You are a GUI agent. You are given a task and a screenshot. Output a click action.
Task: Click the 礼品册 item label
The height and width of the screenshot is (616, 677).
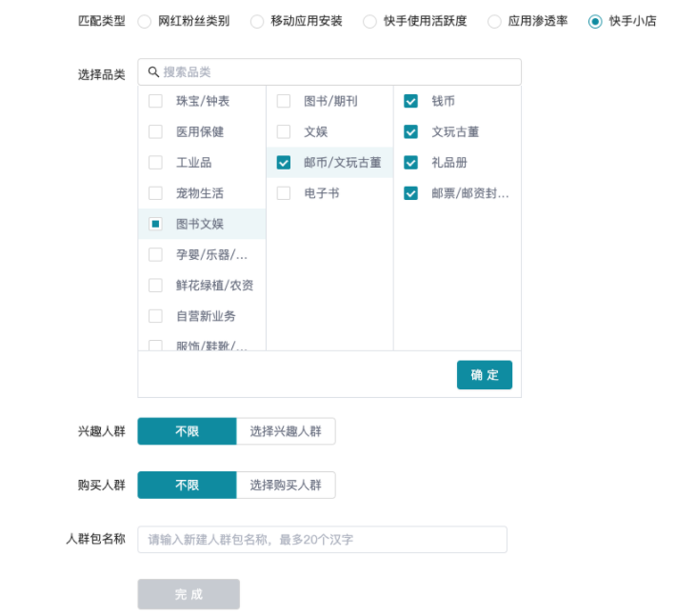[449, 162]
